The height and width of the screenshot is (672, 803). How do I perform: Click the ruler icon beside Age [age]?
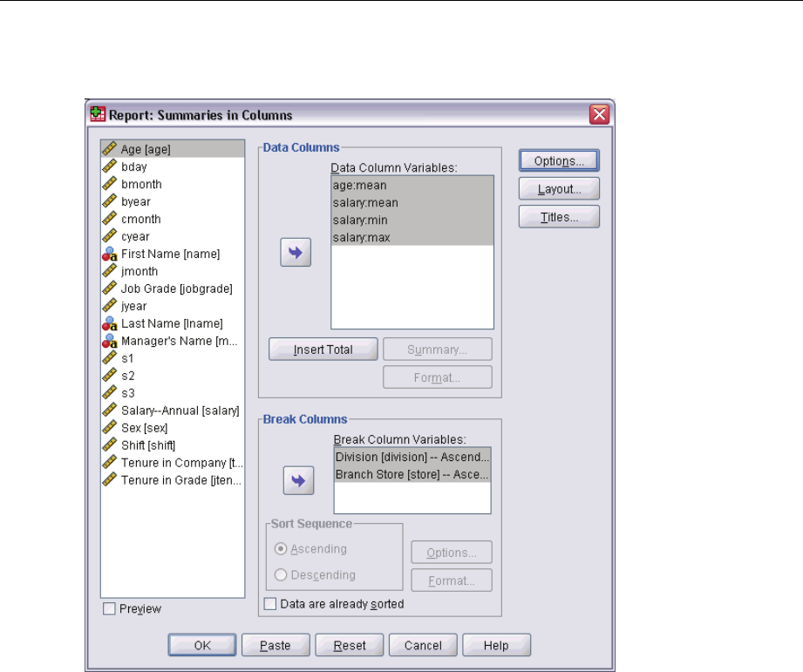click(110, 148)
